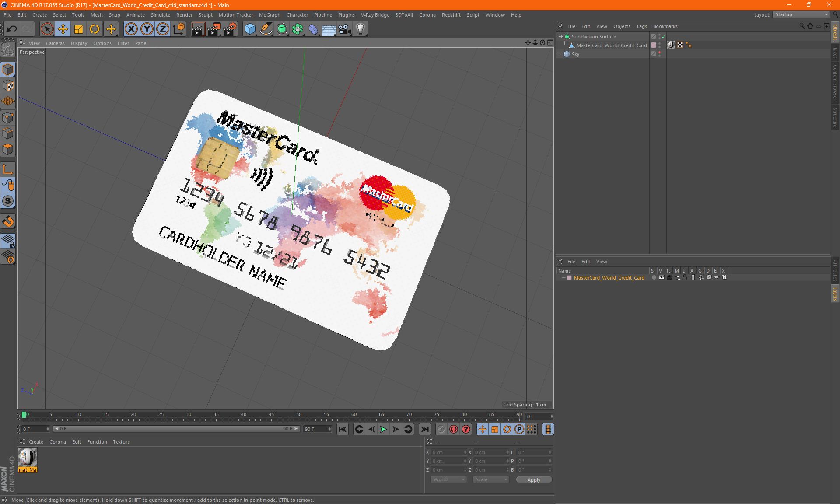Toggle Y axis lock
The width and height of the screenshot is (840, 504).
147,29
